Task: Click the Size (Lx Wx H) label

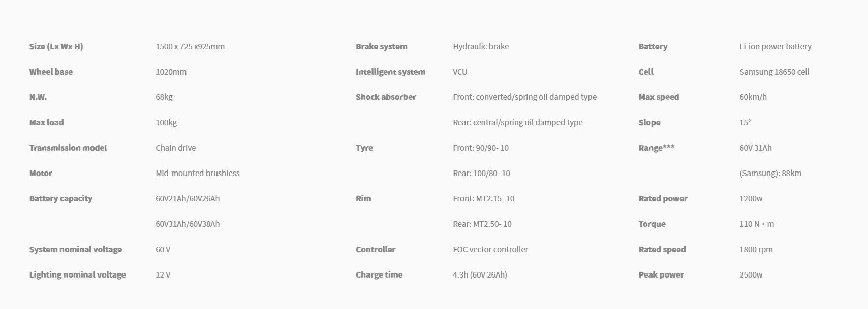Action: click(x=56, y=46)
